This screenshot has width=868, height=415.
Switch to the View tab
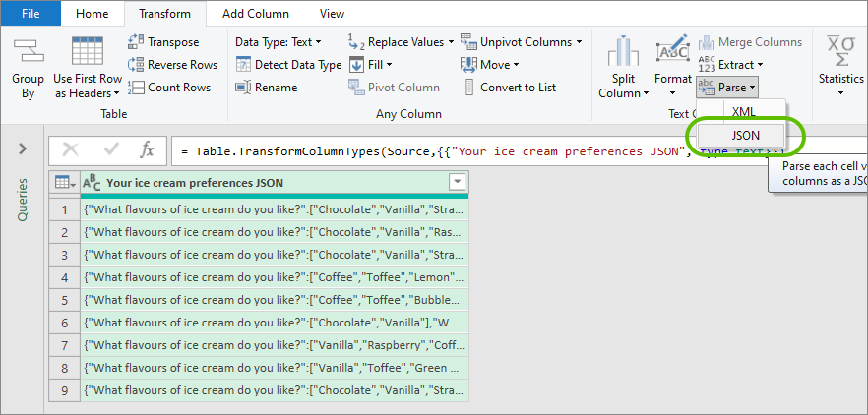click(333, 14)
